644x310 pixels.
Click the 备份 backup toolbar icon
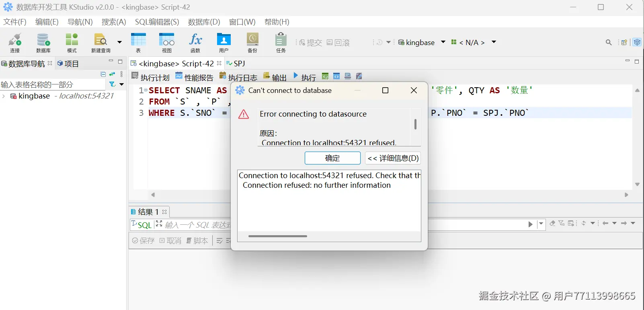pos(252,43)
